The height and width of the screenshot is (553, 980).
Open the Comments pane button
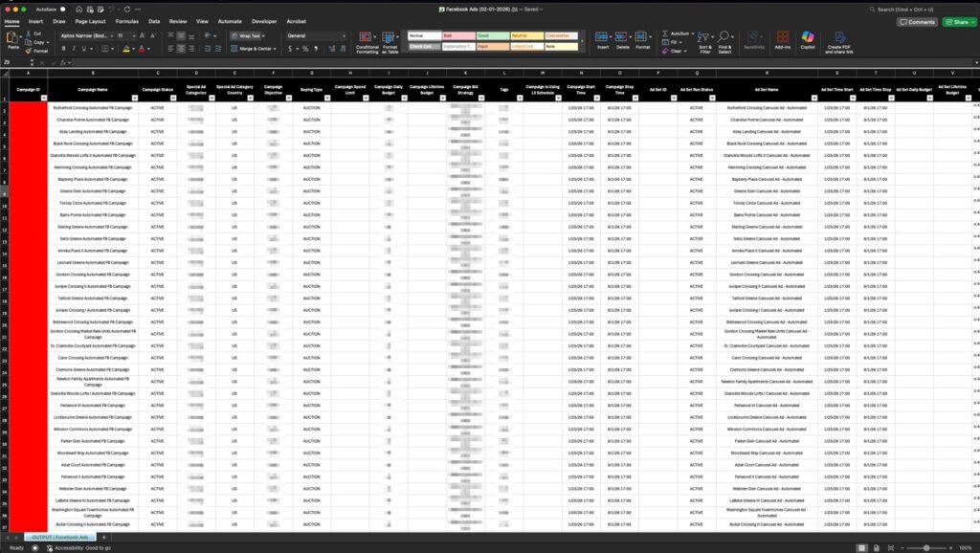(x=916, y=21)
